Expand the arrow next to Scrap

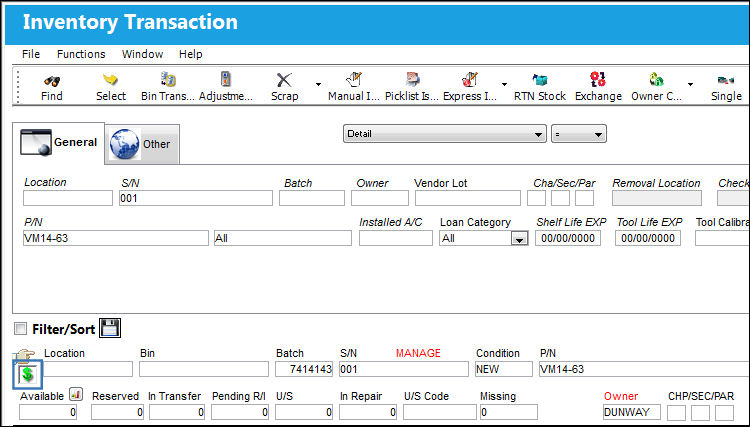pyautogui.click(x=318, y=85)
